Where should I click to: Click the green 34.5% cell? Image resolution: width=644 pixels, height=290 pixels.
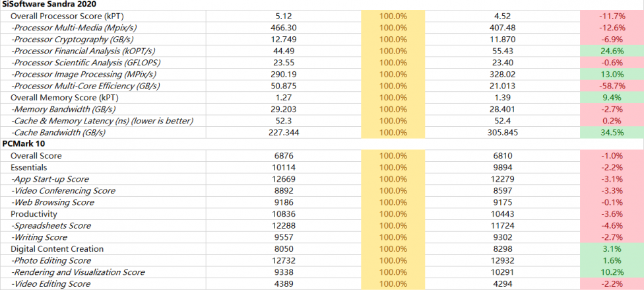tap(612, 133)
